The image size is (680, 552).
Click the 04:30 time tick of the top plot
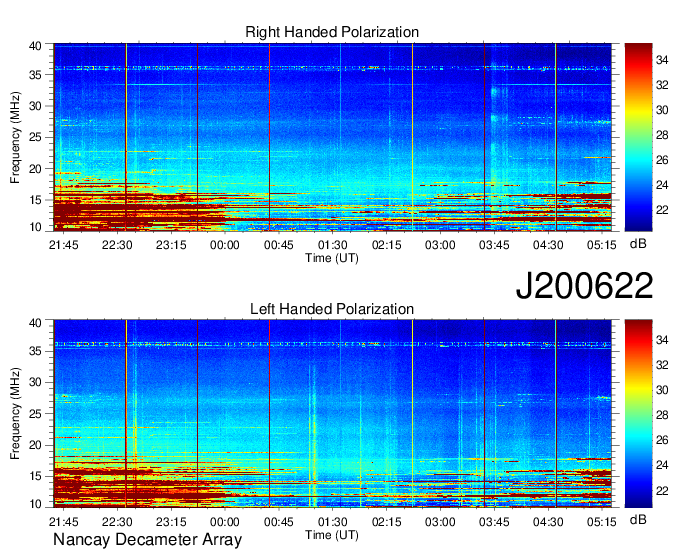[x=548, y=245]
